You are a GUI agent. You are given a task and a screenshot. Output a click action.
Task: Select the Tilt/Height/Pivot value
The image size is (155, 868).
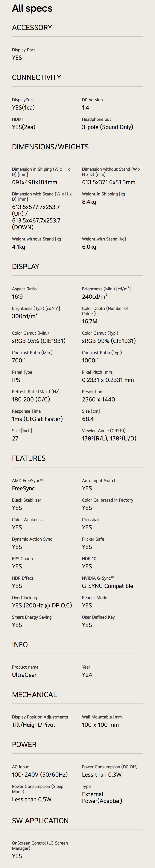[x=34, y=725]
